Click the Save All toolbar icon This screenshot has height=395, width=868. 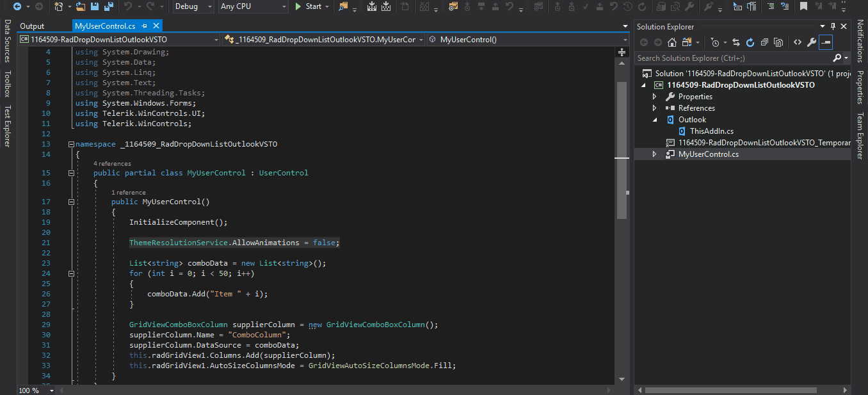point(109,6)
